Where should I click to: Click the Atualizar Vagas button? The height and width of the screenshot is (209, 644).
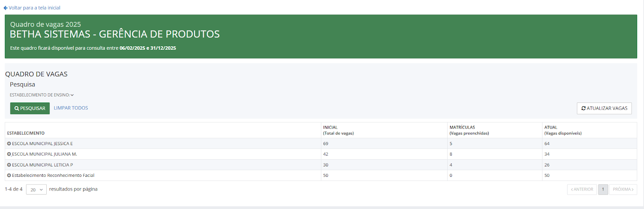[x=604, y=109]
